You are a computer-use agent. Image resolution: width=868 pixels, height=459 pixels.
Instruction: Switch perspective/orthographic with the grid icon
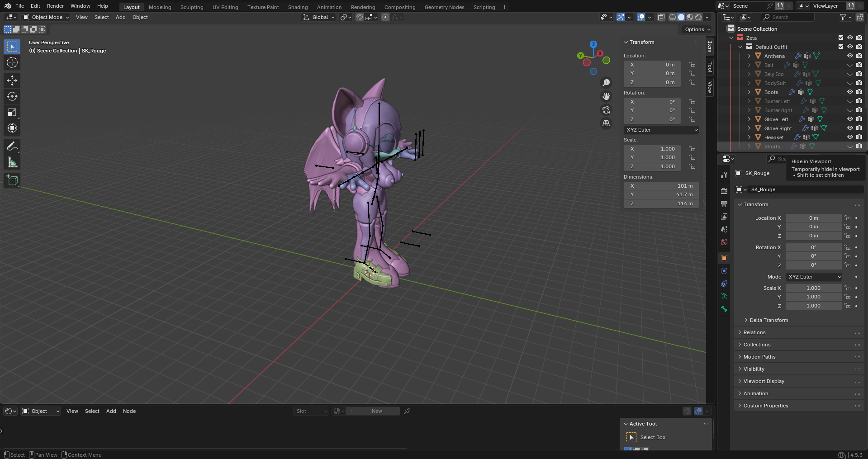point(606,123)
